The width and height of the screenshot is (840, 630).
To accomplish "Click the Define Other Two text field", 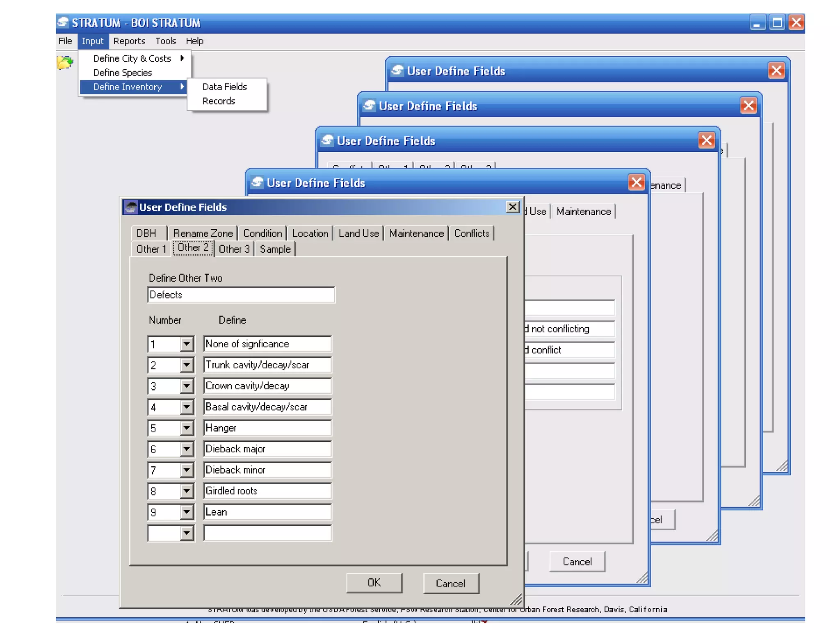I will tap(241, 295).
